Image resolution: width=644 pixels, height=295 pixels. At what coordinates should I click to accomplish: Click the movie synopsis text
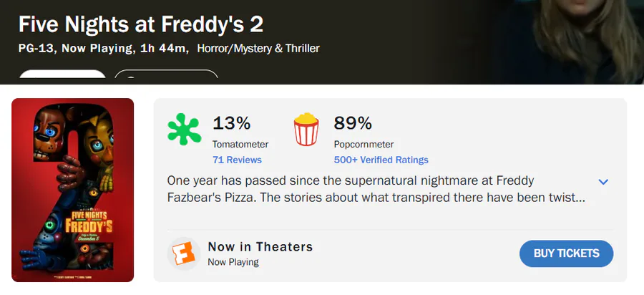click(x=376, y=188)
